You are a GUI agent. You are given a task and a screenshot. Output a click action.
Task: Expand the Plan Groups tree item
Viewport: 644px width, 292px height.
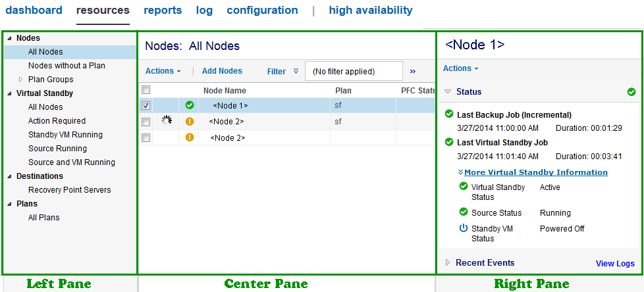point(20,79)
